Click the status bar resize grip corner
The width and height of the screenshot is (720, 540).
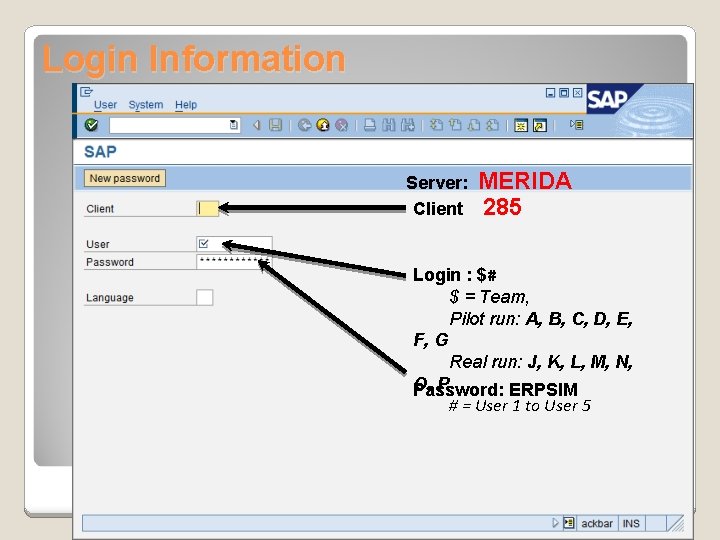point(676,523)
